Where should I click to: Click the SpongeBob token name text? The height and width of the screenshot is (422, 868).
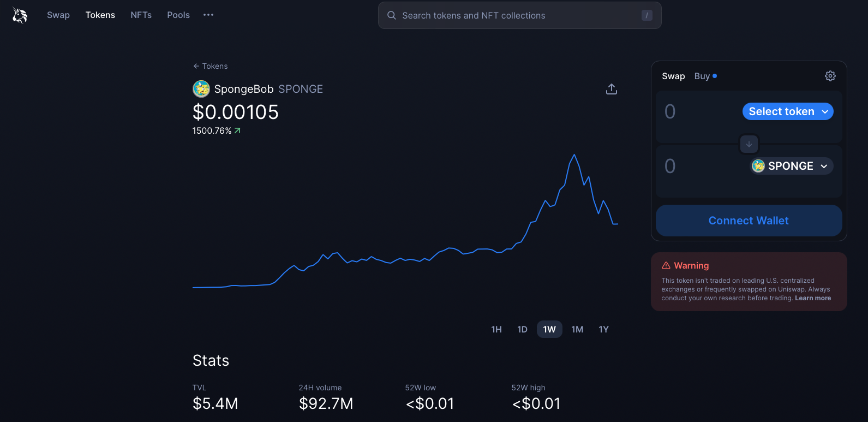click(244, 89)
